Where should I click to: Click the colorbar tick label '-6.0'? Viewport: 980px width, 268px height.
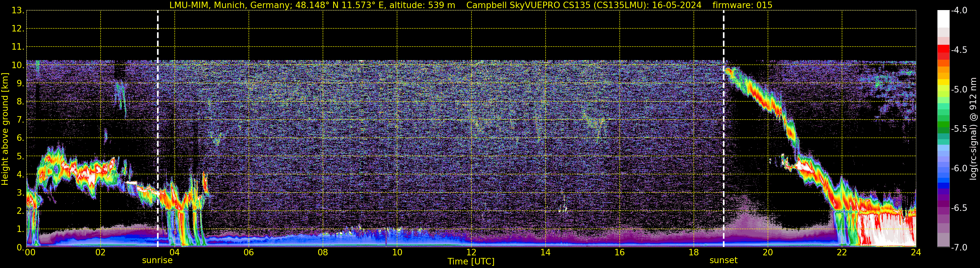959,168
